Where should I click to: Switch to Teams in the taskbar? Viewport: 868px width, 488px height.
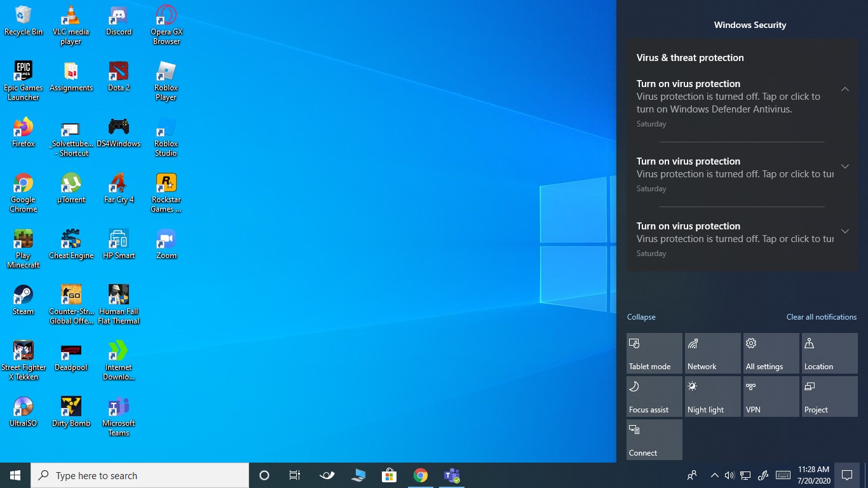[x=452, y=475]
